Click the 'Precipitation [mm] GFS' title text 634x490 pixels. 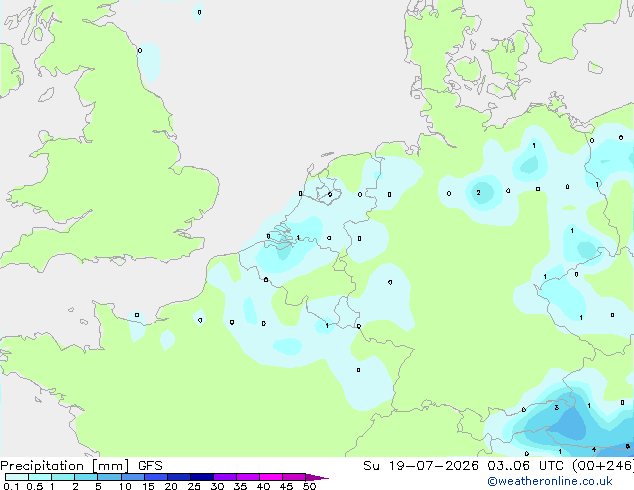[x=81, y=466]
